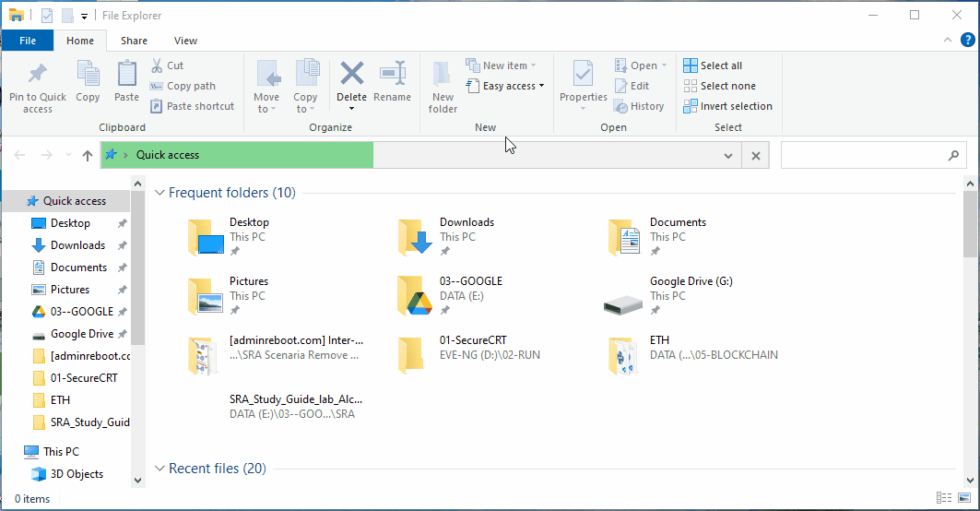Image resolution: width=980 pixels, height=511 pixels.
Task: Select Desktop in the navigation pane
Action: pos(70,223)
